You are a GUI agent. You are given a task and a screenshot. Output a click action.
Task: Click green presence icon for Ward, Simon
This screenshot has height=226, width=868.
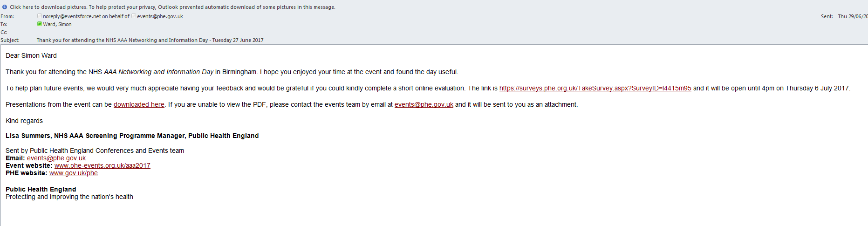point(40,24)
